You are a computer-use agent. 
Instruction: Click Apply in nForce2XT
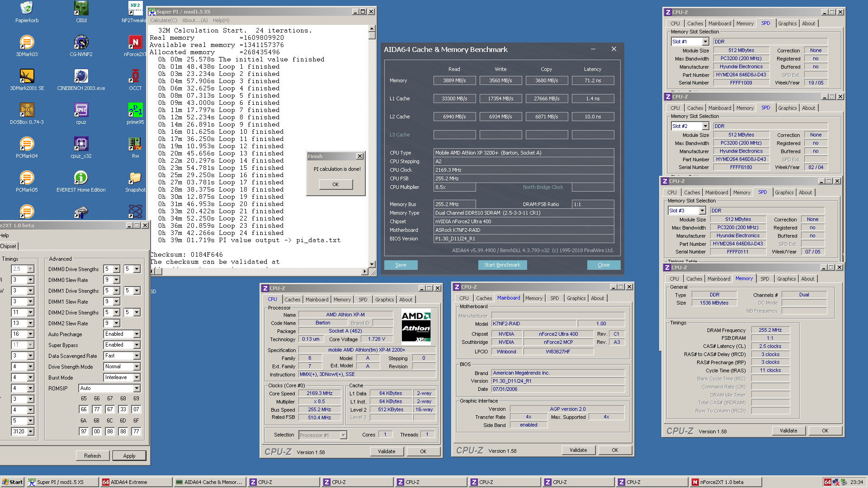pyautogui.click(x=129, y=456)
